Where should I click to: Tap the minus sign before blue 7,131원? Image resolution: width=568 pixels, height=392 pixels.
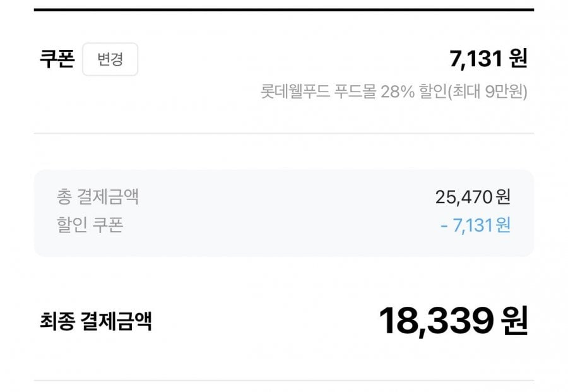tap(444, 225)
